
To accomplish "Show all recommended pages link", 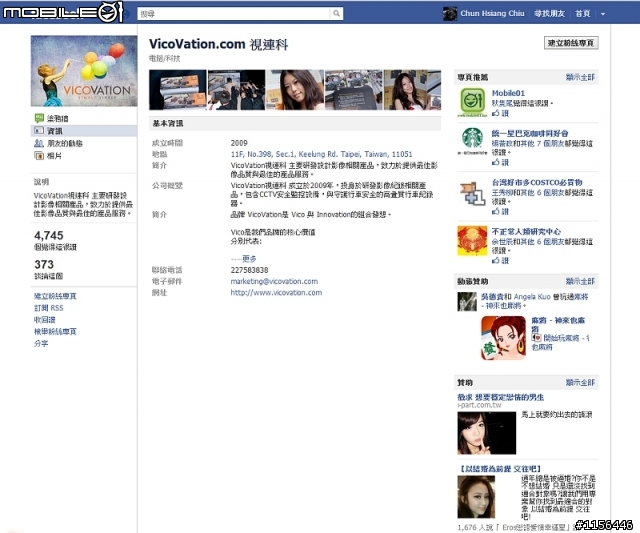I will coord(580,77).
